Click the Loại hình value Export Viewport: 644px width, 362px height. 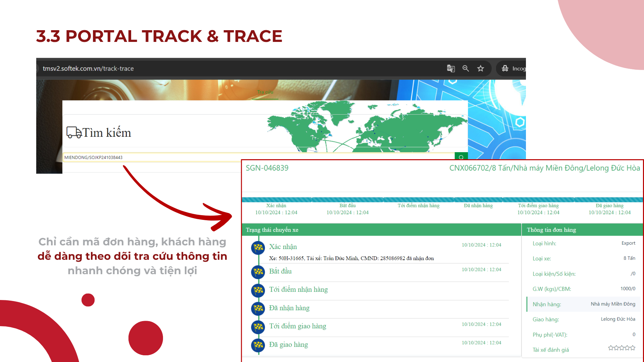click(x=628, y=243)
